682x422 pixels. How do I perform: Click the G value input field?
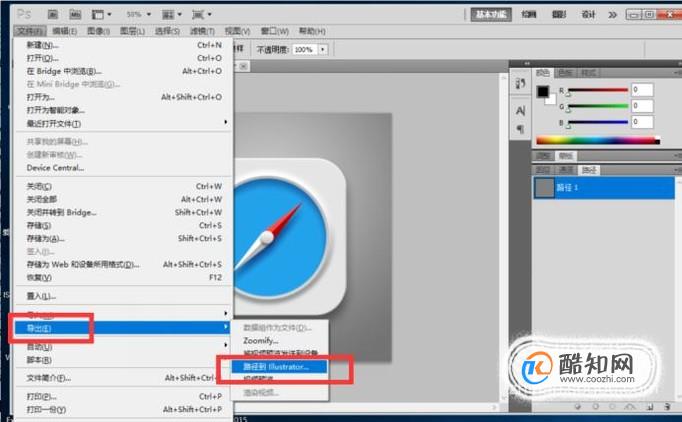tap(642, 106)
